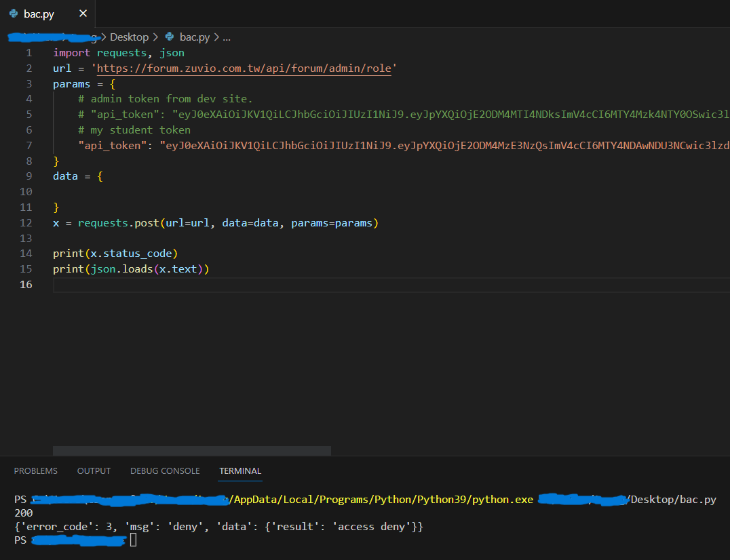Click the Python icon in the breadcrumb
The height and width of the screenshot is (560, 730).
tap(170, 37)
